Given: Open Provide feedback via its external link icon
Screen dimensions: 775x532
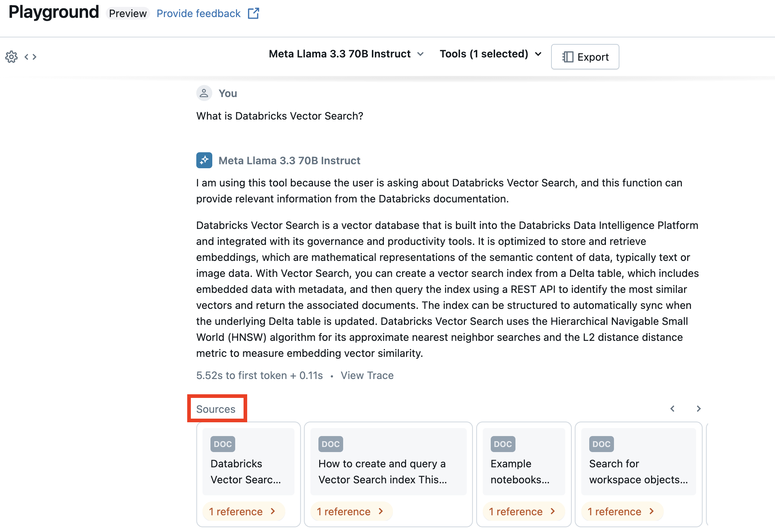Looking at the screenshot, I should click(x=253, y=13).
